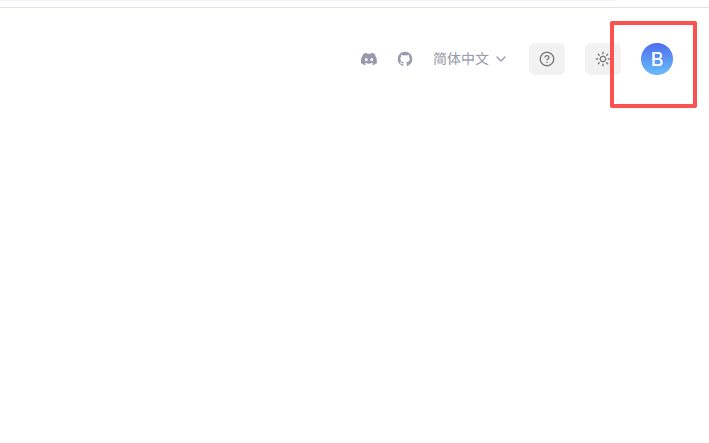Viewport: 709px width, 443px height.
Task: Change interface language from 简体中文
Action: [469, 59]
